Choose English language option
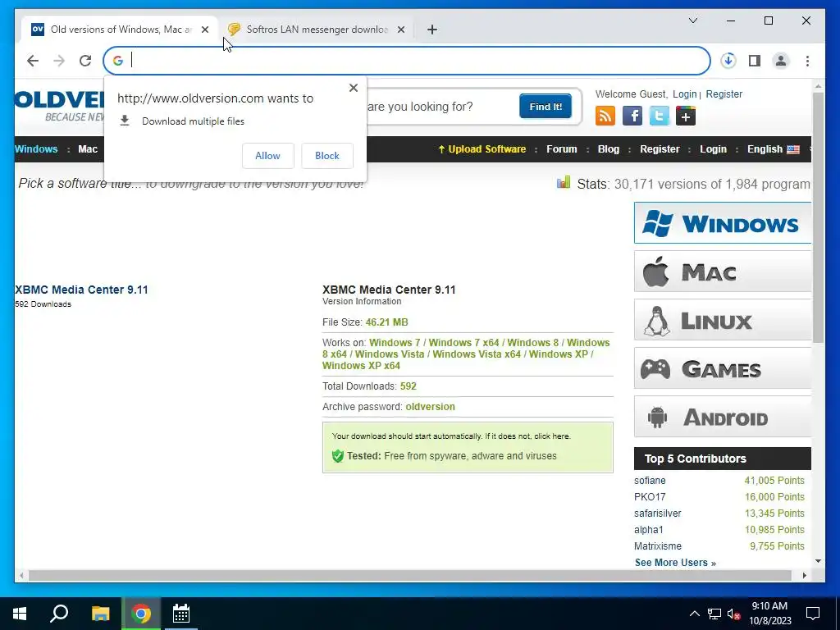The width and height of the screenshot is (840, 630). click(765, 149)
